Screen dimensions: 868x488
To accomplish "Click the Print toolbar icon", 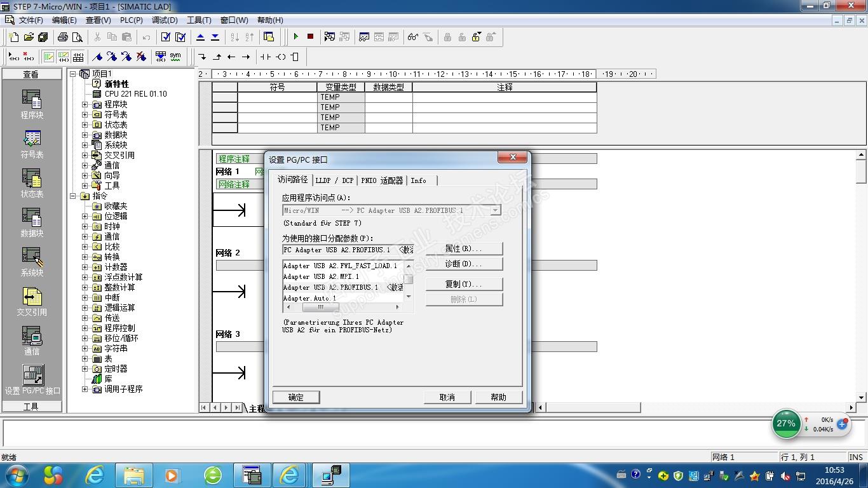I will [x=63, y=37].
